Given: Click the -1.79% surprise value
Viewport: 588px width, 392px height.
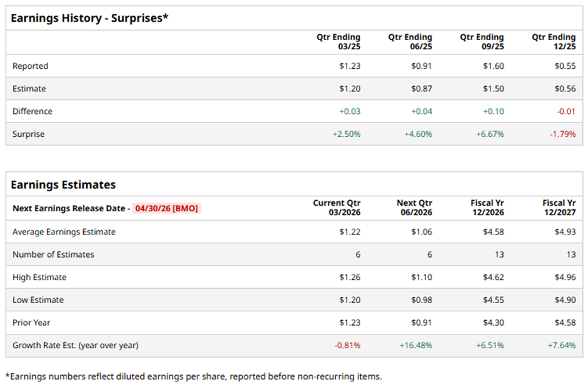Looking at the screenshot, I should pos(563,134).
